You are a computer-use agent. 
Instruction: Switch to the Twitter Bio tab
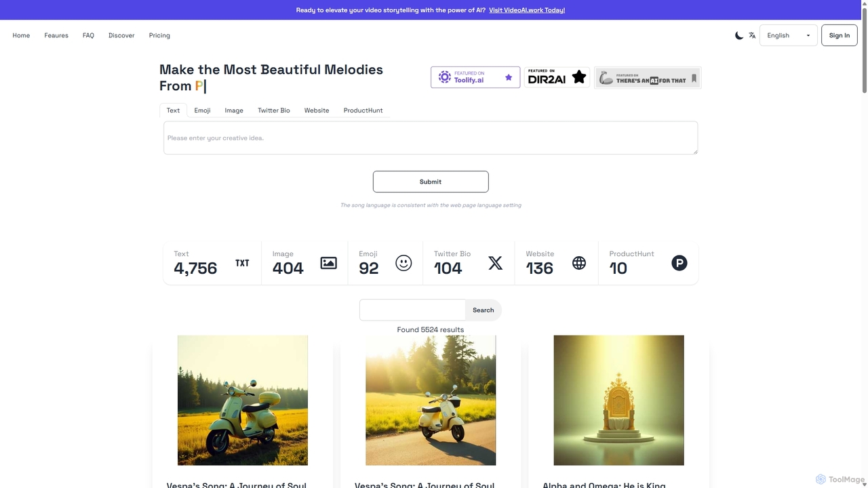tap(274, 110)
